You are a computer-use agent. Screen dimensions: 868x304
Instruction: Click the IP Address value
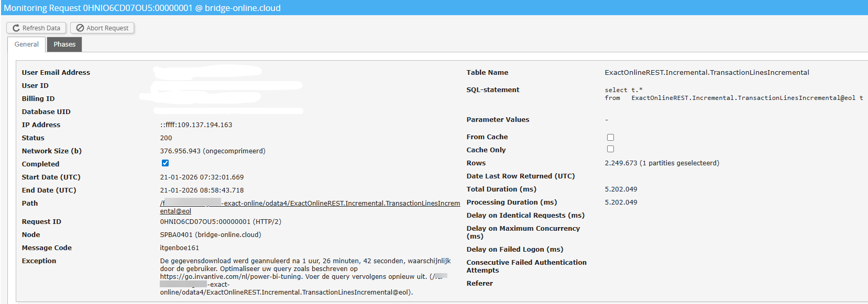(196, 125)
